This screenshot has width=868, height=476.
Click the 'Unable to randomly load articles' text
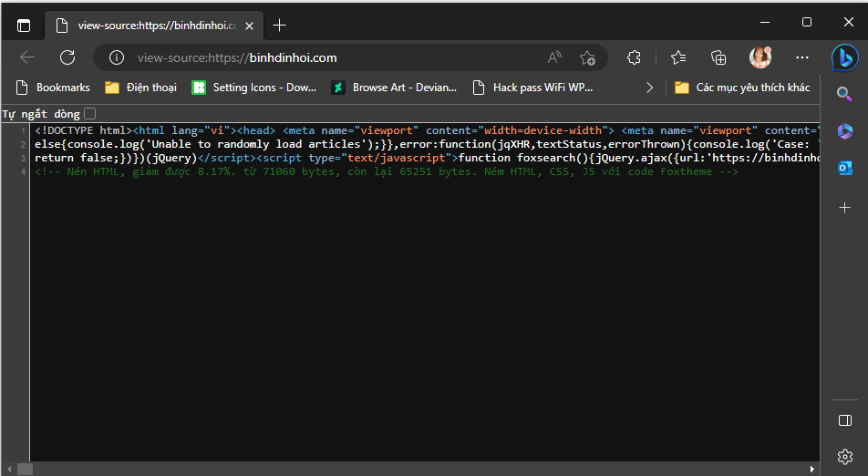[x=255, y=144]
